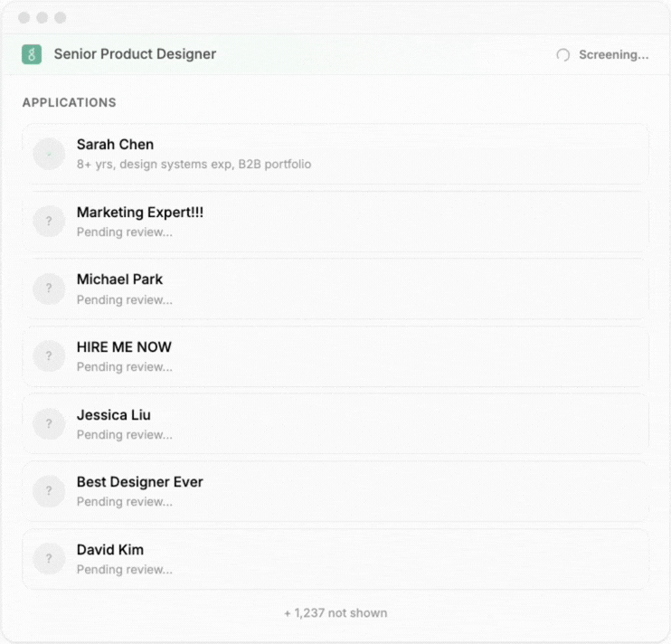This screenshot has width=671, height=644.
Task: Click the Screening spinner icon
Action: tap(562, 55)
